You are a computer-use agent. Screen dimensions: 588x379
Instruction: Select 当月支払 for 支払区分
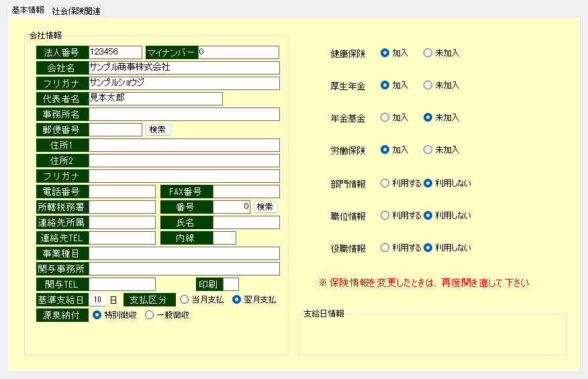click(185, 300)
